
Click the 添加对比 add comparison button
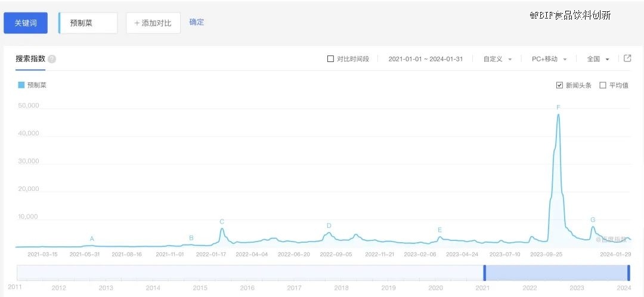tap(153, 23)
